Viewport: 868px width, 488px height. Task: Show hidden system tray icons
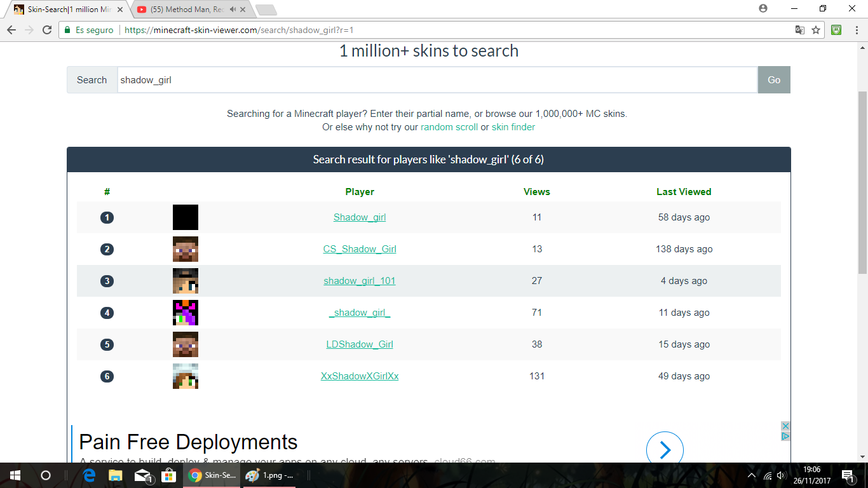point(752,475)
